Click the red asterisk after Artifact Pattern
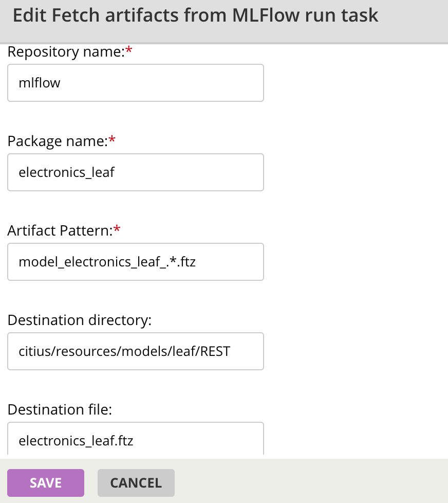The height and width of the screenshot is (503, 448). (x=117, y=230)
